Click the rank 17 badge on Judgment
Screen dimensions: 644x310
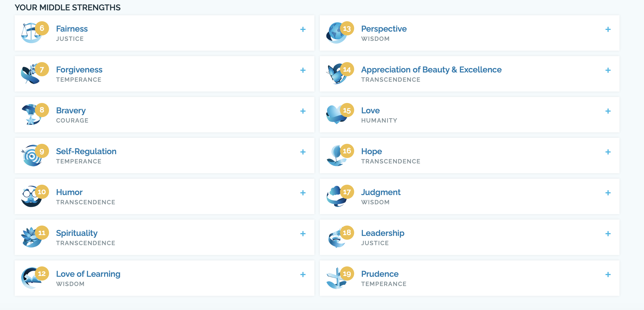pos(347,192)
